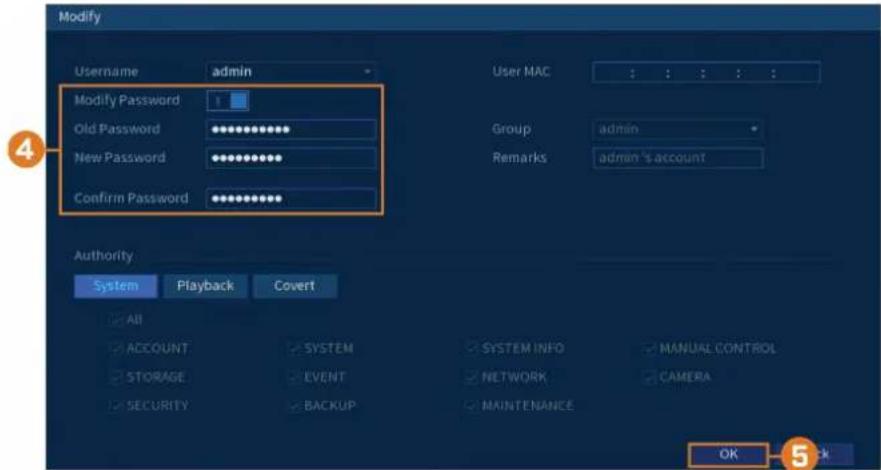This screenshot has width=881, height=470.
Task: Toggle the MAINTENANCE checkbox
Action: tap(472, 405)
